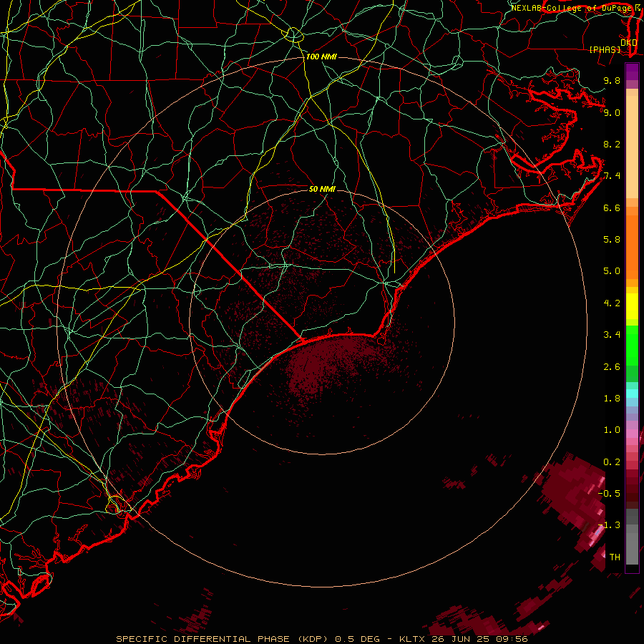Screen dimensions: 644x644
Task: Pick the pink segment of the color bar
Action: pyautogui.click(x=632, y=434)
